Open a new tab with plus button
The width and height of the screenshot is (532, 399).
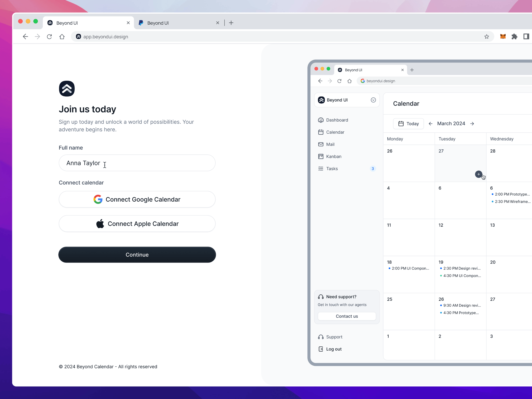point(231,23)
